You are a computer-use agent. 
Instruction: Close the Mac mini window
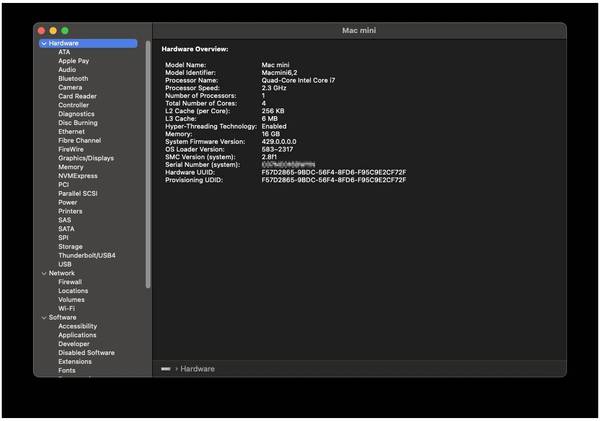coord(42,31)
